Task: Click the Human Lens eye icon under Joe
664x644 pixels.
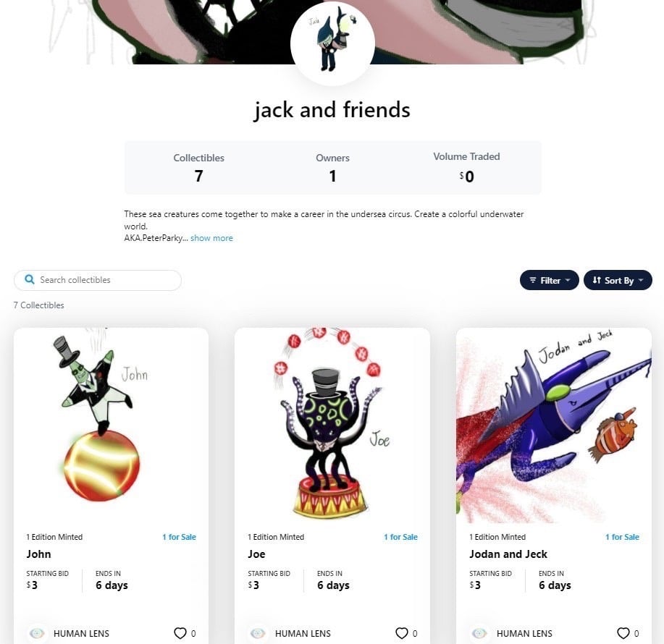Action: pos(259,633)
